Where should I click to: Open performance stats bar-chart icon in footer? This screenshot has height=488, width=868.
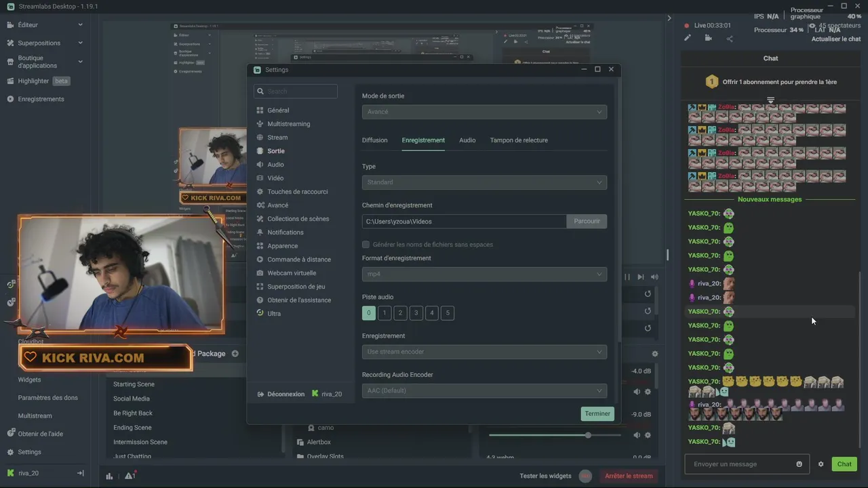[x=109, y=476]
